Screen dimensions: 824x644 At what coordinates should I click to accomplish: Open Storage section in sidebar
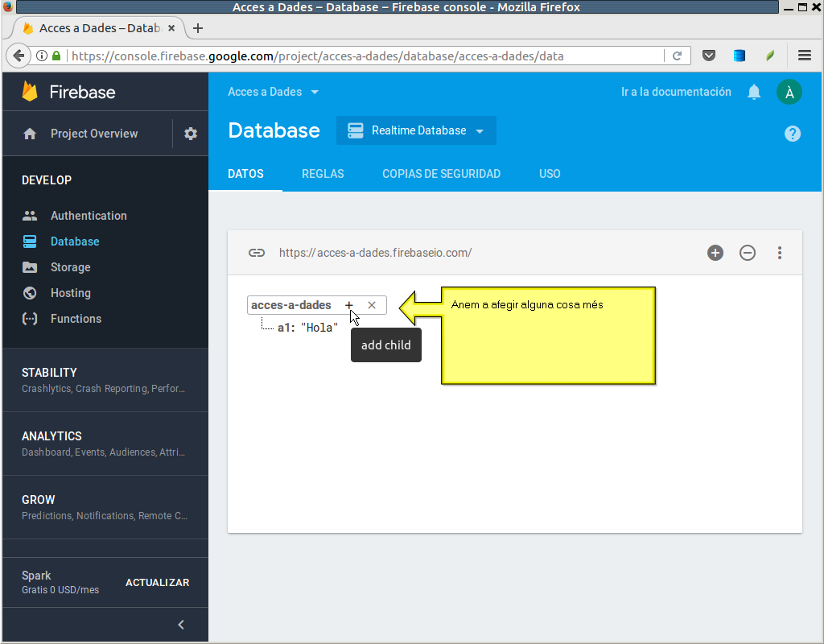pos(71,267)
